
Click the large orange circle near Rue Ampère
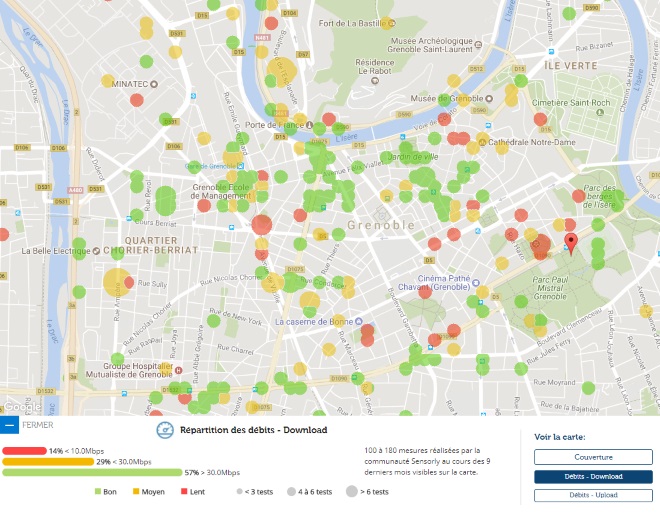click(x=117, y=282)
